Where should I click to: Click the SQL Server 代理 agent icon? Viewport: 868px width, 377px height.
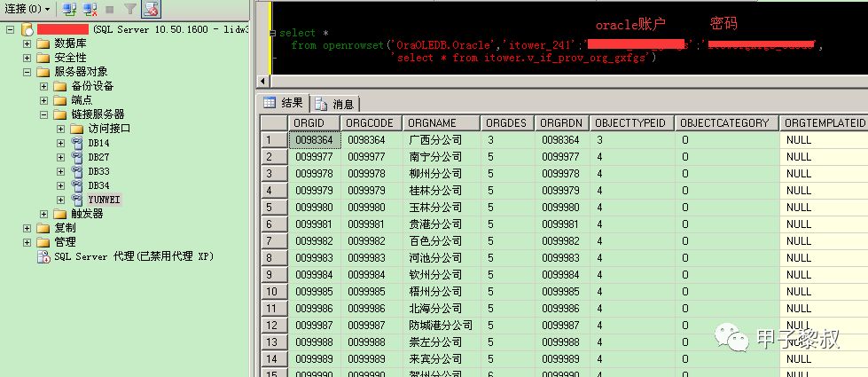[x=43, y=256]
